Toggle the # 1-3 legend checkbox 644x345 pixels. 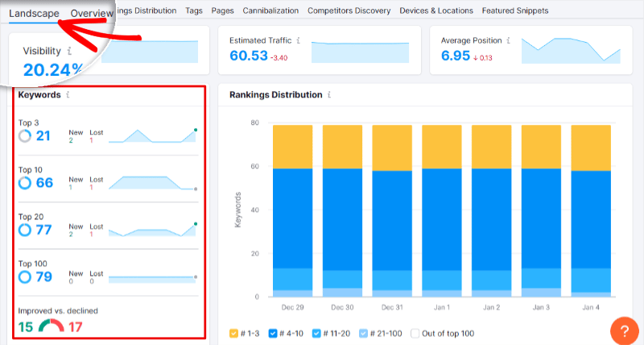pos(233,332)
